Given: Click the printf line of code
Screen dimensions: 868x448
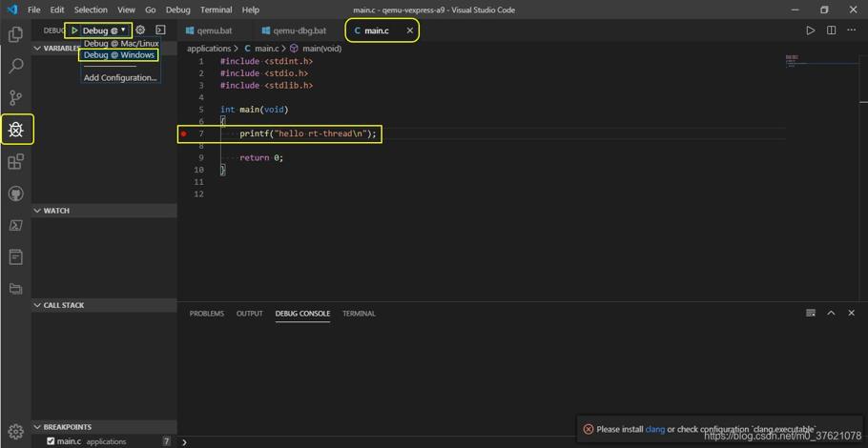Looking at the screenshot, I should point(308,133).
